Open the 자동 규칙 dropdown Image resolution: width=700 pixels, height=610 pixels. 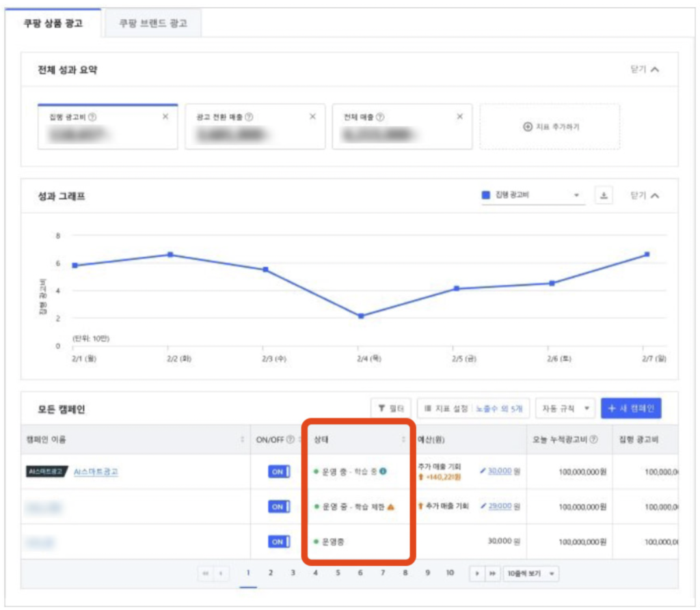pyautogui.click(x=565, y=408)
